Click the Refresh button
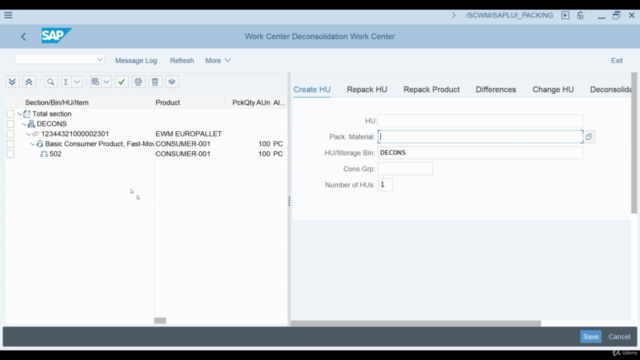The height and width of the screenshot is (360, 640). [x=182, y=60]
